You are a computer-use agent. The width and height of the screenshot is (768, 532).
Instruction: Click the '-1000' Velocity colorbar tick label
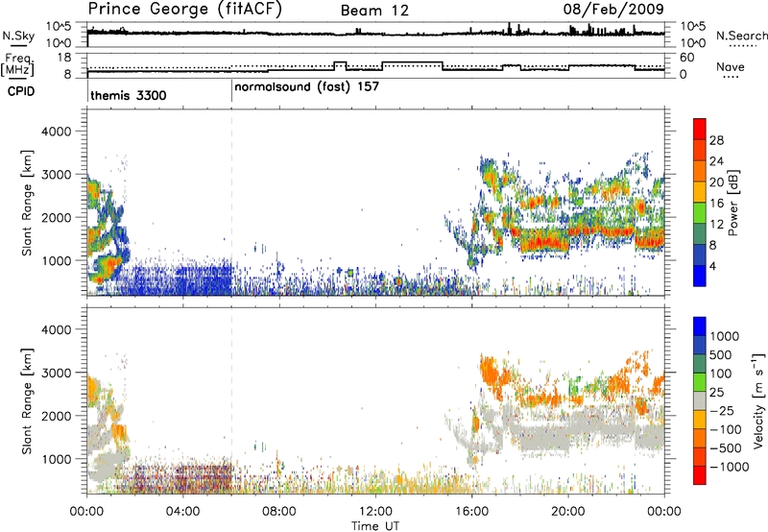[729, 467]
